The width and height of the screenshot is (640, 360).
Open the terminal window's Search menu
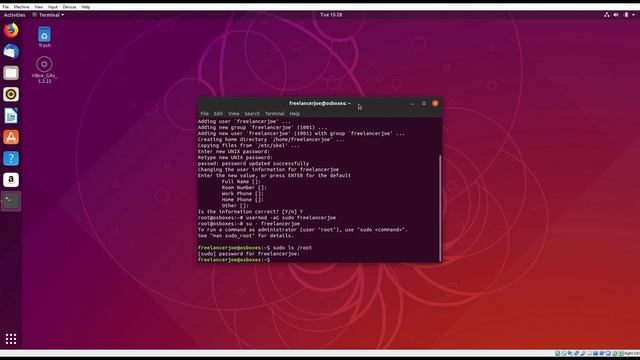[x=252, y=113]
